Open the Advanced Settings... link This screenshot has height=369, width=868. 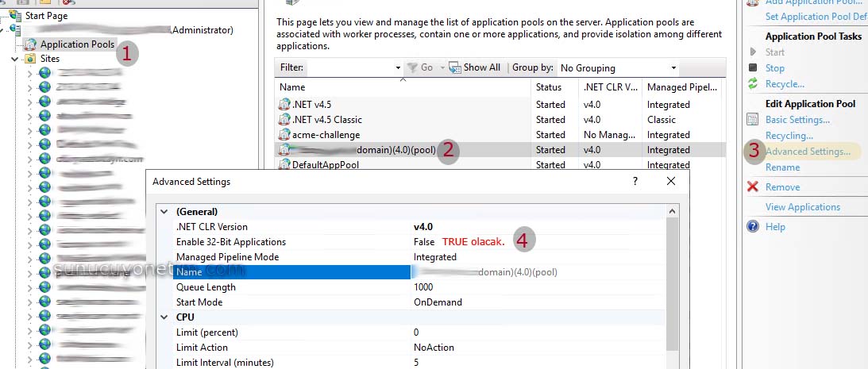808,151
